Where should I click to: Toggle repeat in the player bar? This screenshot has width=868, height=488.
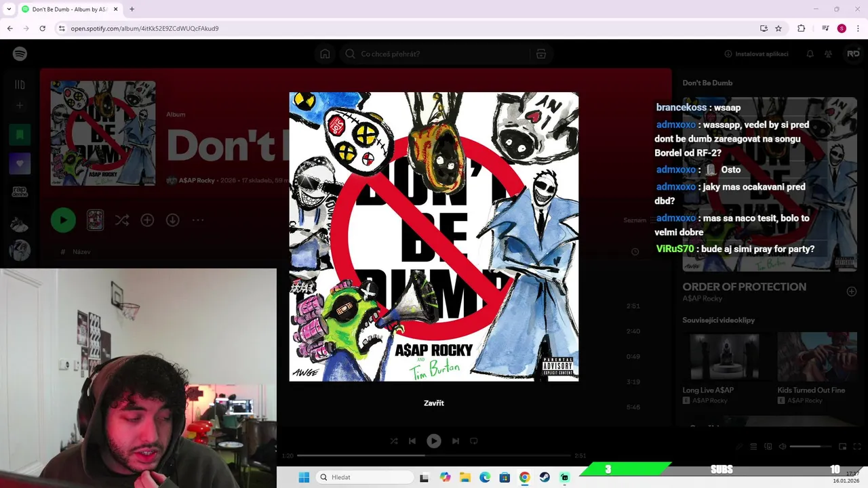(x=474, y=441)
